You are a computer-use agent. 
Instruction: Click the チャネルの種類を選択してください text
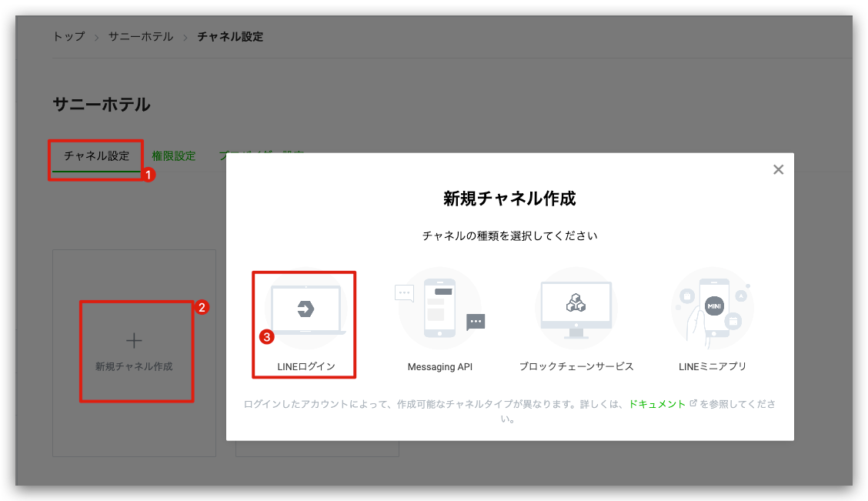pos(510,235)
